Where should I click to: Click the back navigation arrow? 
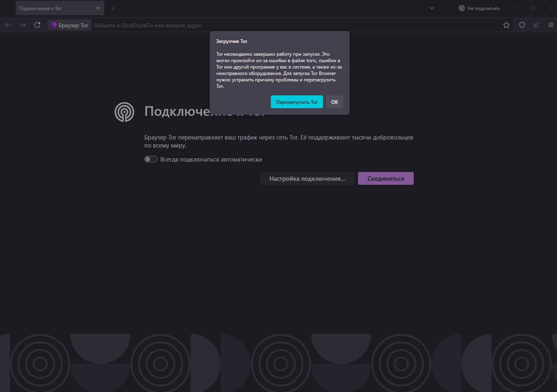tap(8, 25)
